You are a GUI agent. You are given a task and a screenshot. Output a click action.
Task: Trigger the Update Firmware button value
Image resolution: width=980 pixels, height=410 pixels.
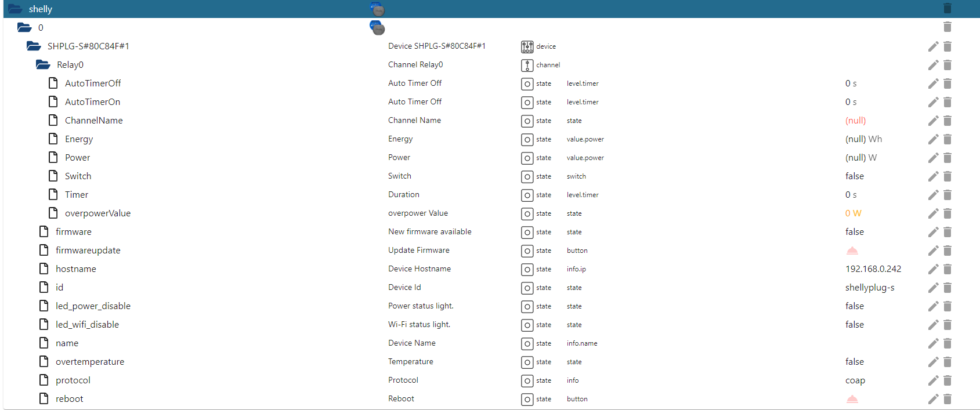coord(852,251)
